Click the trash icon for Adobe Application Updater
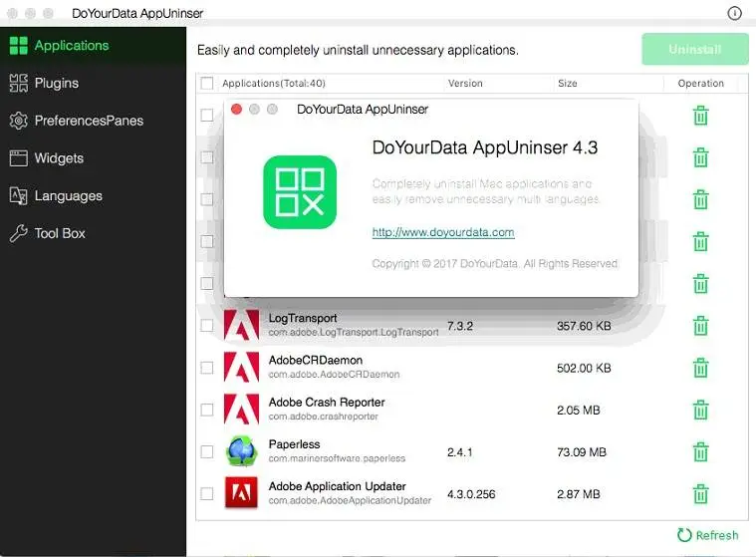 click(x=700, y=494)
